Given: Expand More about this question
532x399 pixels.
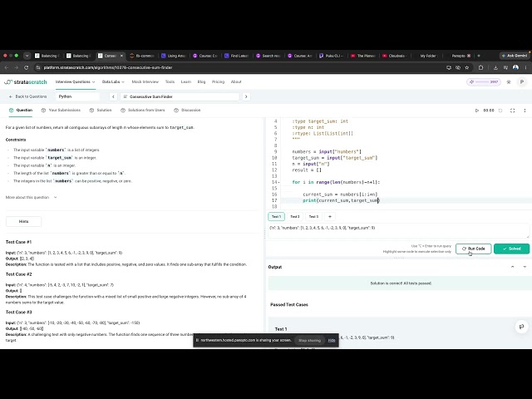Looking at the screenshot, I should click(x=32, y=198).
